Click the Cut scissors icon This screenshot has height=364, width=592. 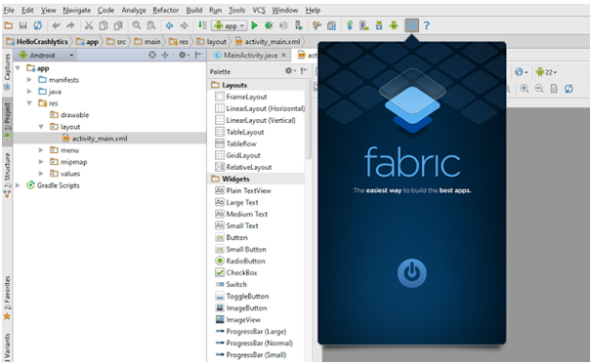(x=89, y=25)
